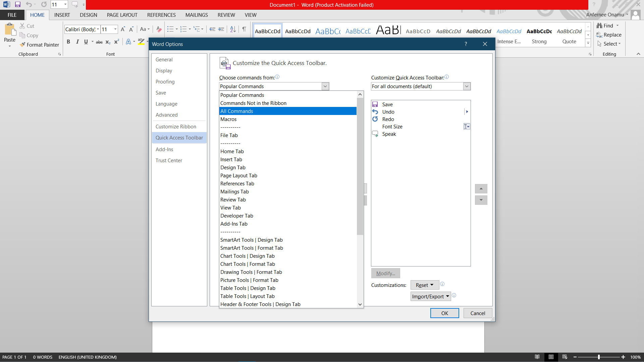The width and height of the screenshot is (644, 362).
Task: Click the zoom slider handle
Action: point(599,357)
